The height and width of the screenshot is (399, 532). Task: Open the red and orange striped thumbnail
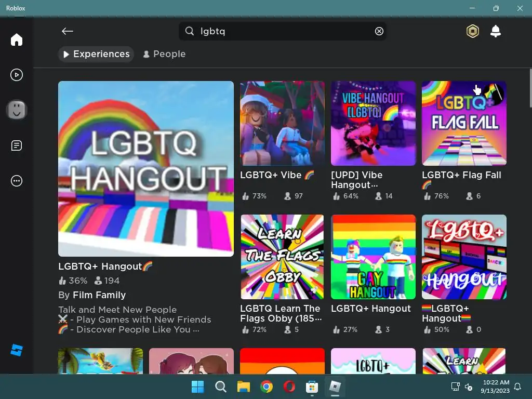282,361
